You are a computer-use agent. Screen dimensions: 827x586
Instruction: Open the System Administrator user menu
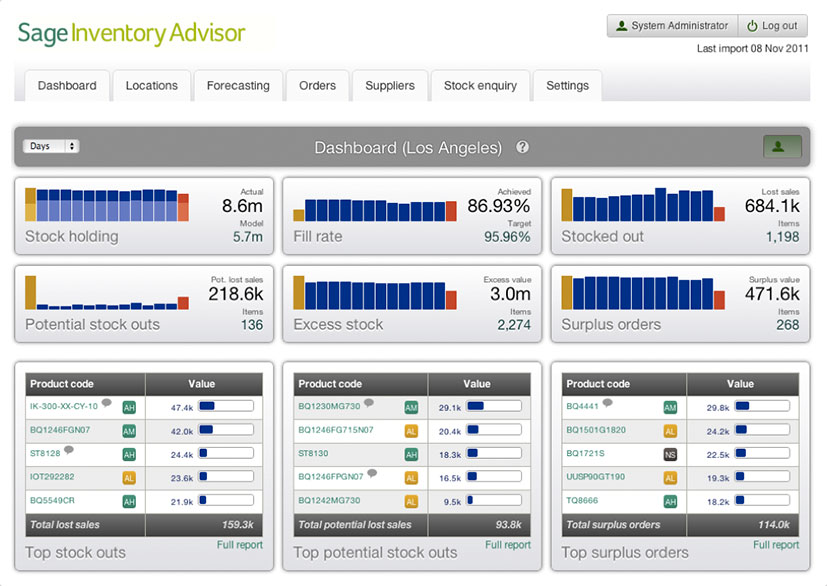[672, 26]
